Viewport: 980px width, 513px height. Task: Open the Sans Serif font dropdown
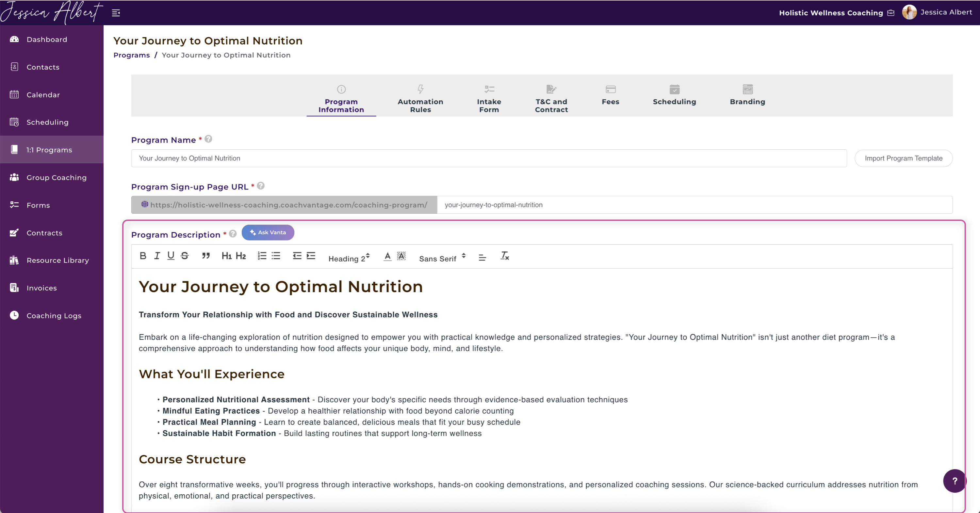tap(442, 258)
